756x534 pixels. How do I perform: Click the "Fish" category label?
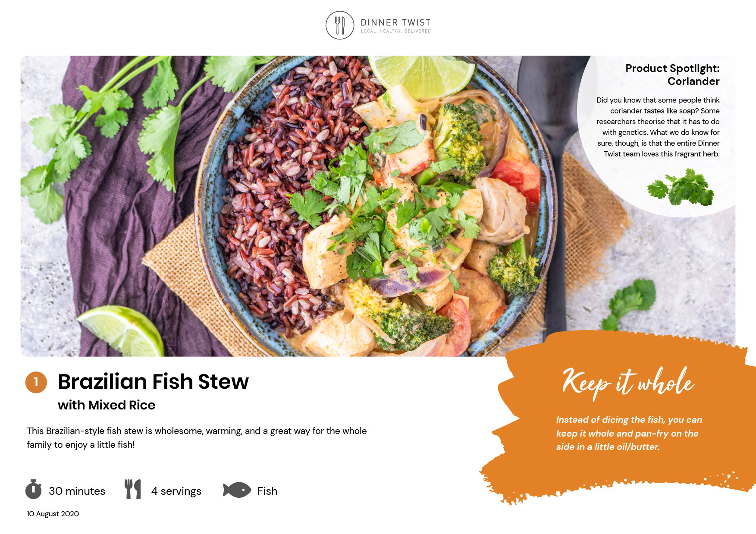coord(267,491)
